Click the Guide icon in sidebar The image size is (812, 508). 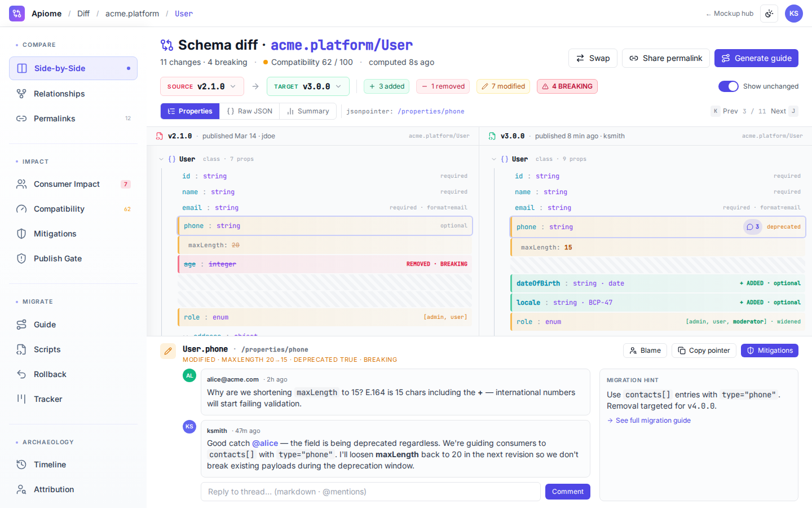tap(21, 325)
